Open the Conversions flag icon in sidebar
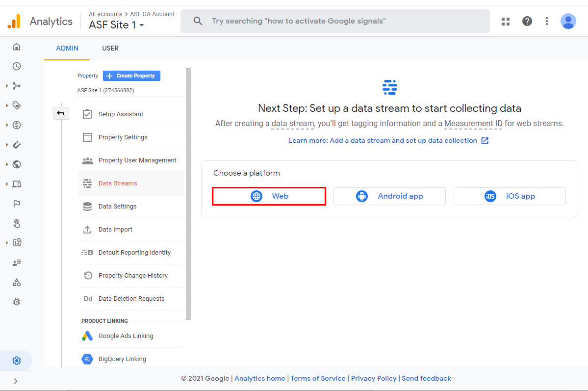 pyautogui.click(x=17, y=204)
